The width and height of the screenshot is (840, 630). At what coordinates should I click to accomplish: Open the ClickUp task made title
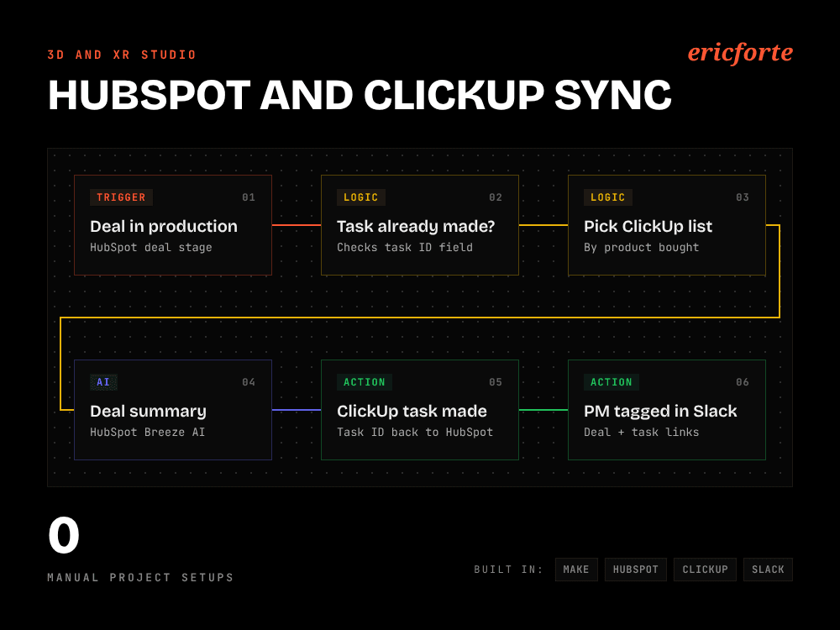pyautogui.click(x=412, y=411)
